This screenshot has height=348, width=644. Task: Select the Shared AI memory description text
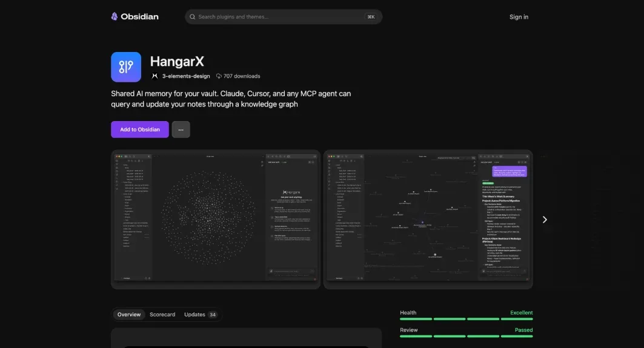(231, 99)
